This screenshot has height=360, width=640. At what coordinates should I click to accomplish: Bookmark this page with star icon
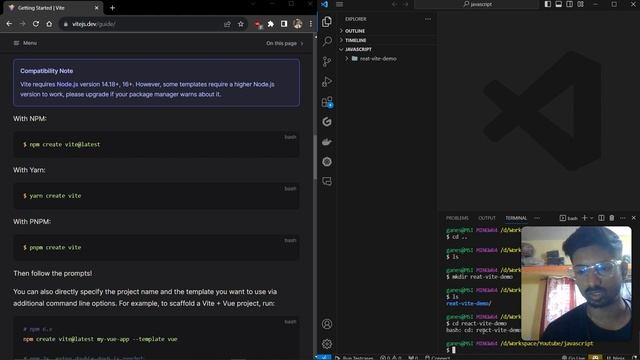pyautogui.click(x=241, y=24)
